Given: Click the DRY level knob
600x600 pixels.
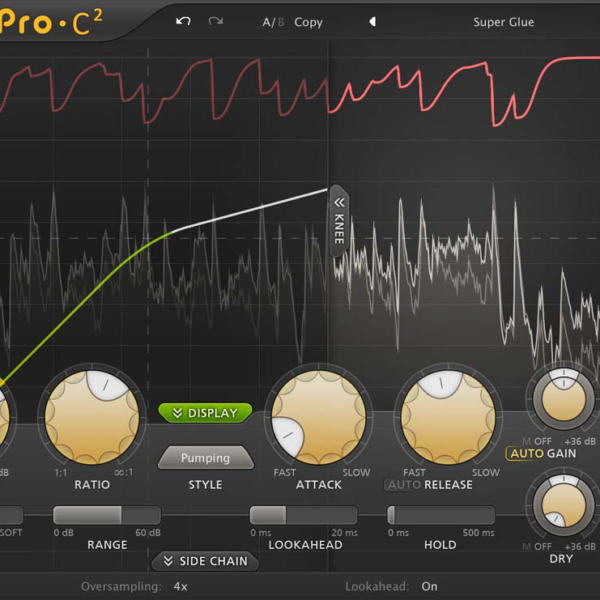Looking at the screenshot, I should pos(563,505).
